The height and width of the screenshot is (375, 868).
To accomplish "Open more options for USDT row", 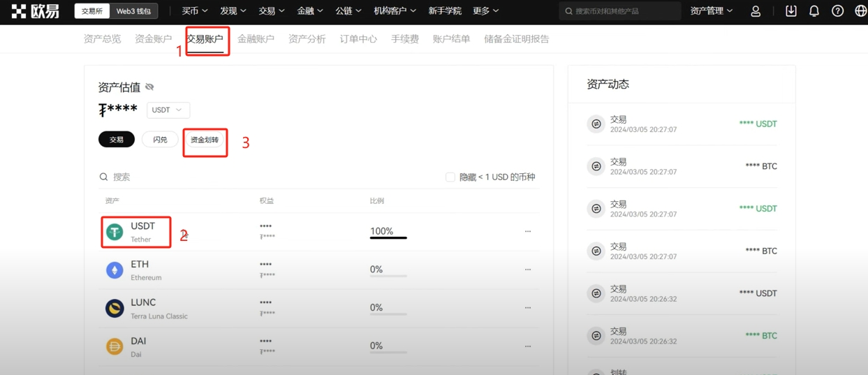I will [528, 231].
